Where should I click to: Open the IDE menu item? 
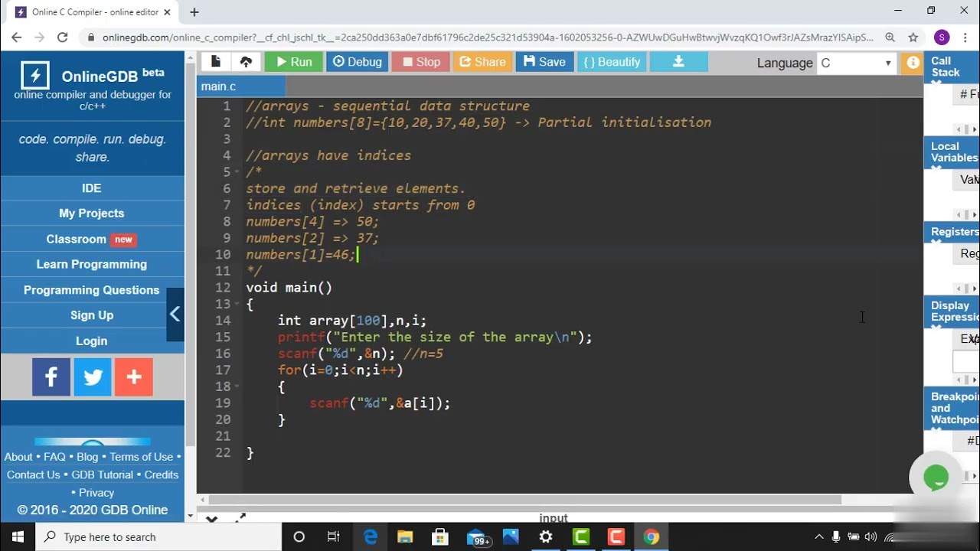pyautogui.click(x=92, y=187)
